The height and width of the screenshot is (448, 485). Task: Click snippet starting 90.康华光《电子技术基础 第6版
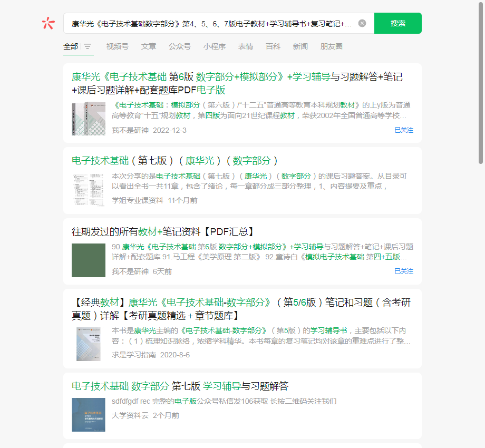(x=263, y=252)
